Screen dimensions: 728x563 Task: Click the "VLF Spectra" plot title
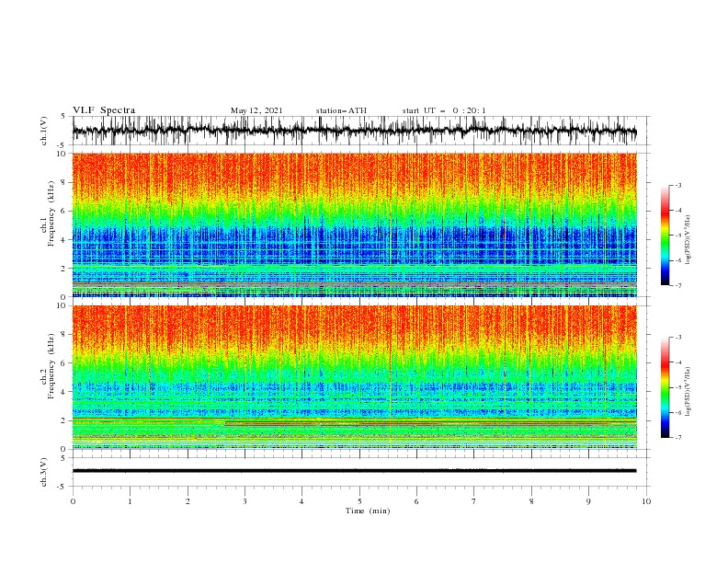click(104, 110)
